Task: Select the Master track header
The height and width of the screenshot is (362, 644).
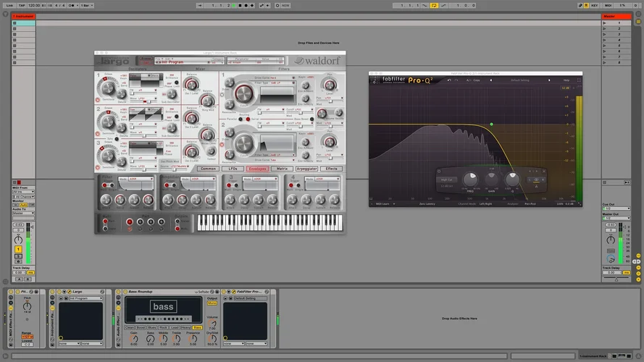Action: (616, 16)
